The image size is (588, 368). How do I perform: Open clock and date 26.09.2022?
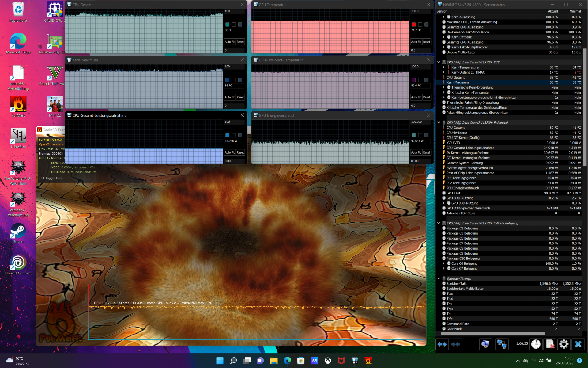click(564, 361)
